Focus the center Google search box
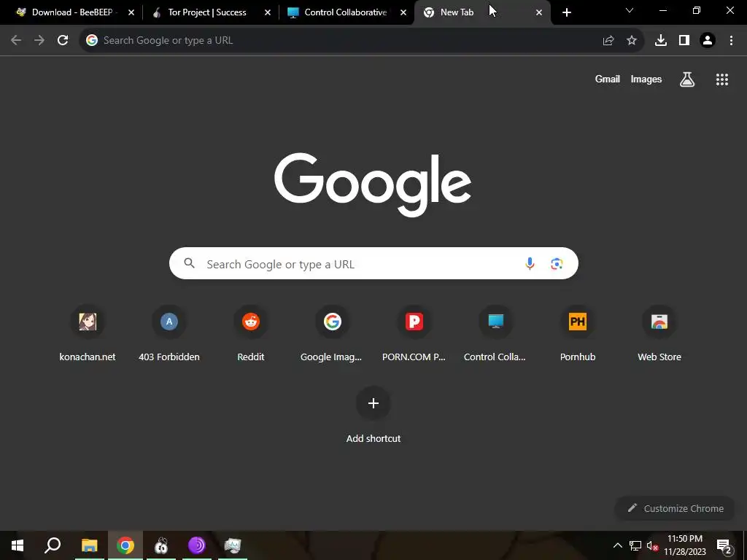The height and width of the screenshot is (560, 747). (x=373, y=263)
